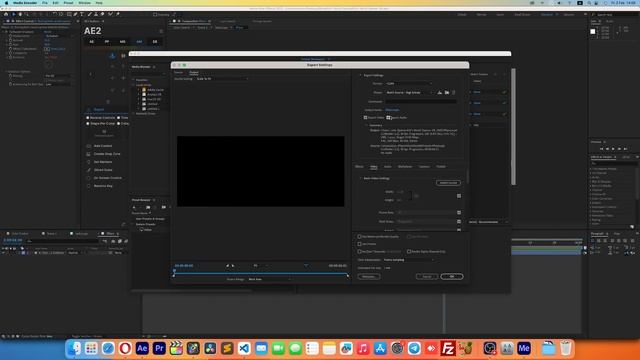Open the Preset dropdown in Export Settings

pos(409,93)
